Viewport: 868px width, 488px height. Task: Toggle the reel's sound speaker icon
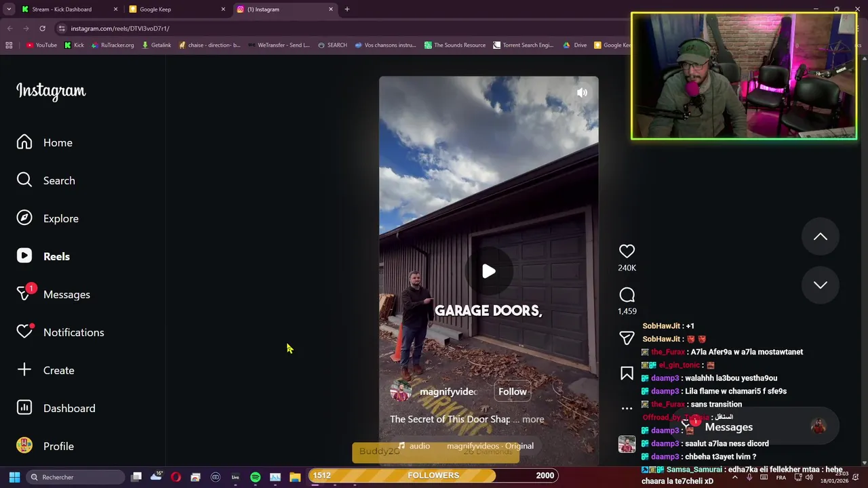point(582,93)
